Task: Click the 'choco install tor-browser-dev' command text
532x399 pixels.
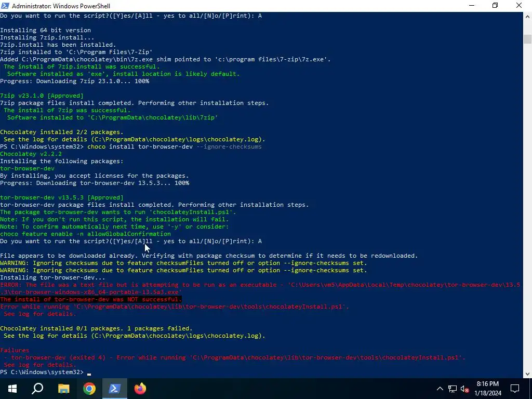Action: coord(140,147)
